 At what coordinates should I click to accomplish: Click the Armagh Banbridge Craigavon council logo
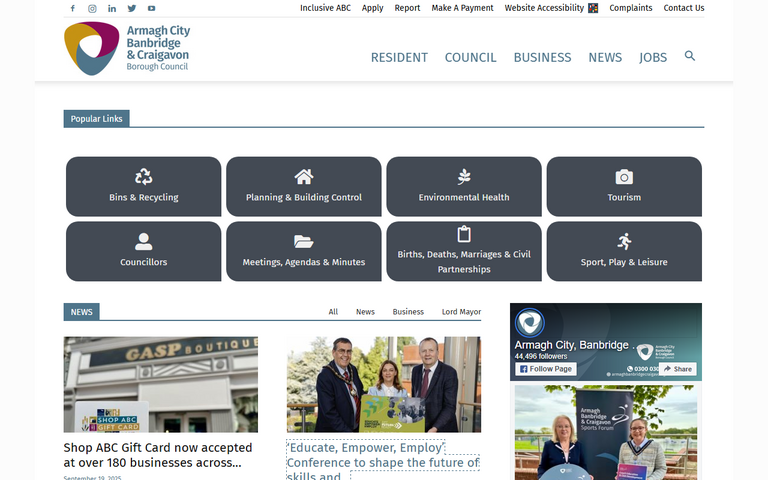127,48
